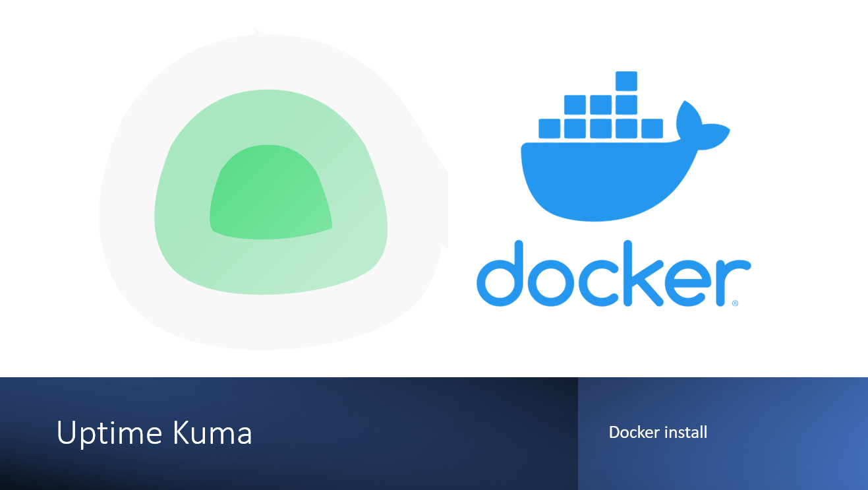The image size is (868, 490).
Task: Click the word "install" in the subtitle
Action: (x=685, y=432)
